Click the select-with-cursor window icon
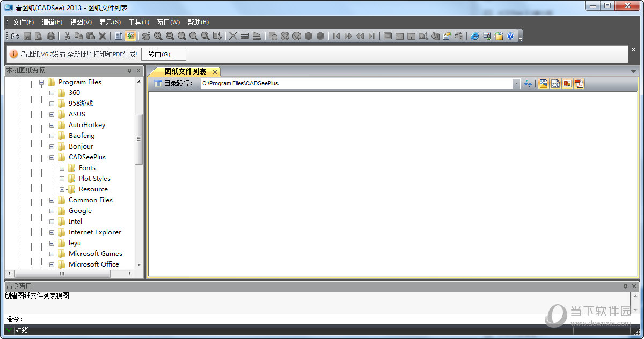The width and height of the screenshot is (644, 339). 217,36
